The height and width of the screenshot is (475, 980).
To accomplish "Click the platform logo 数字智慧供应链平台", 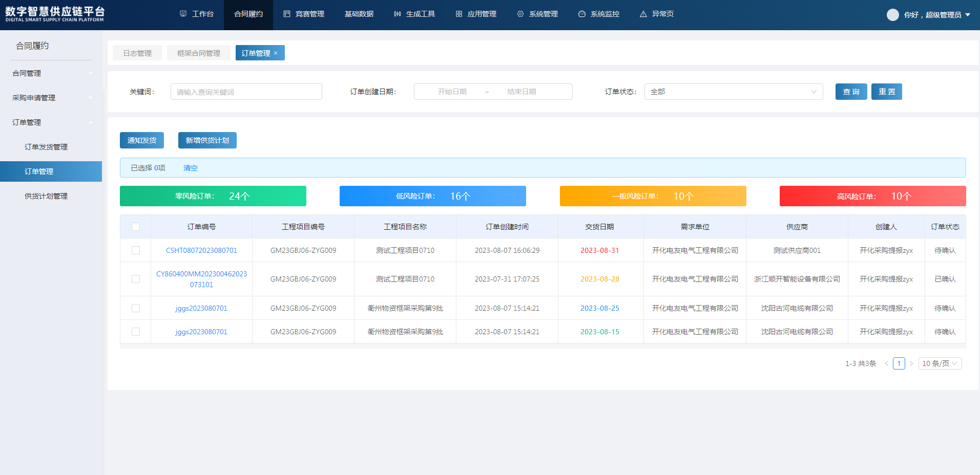I will point(55,14).
